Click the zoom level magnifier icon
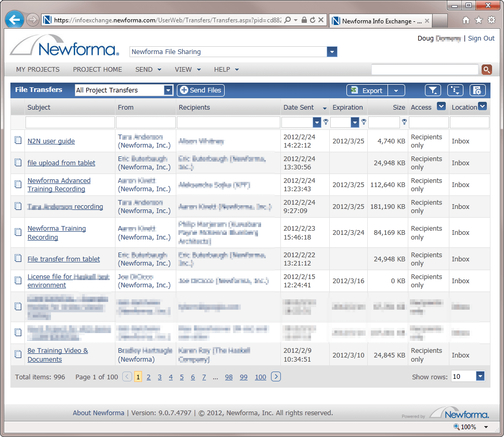This screenshot has width=504, height=437. pos(457,427)
